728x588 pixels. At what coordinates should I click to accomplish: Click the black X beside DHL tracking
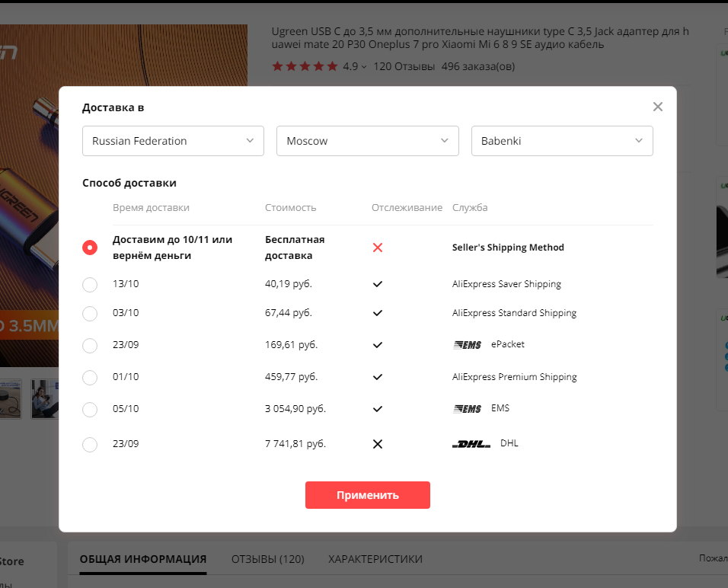377,443
